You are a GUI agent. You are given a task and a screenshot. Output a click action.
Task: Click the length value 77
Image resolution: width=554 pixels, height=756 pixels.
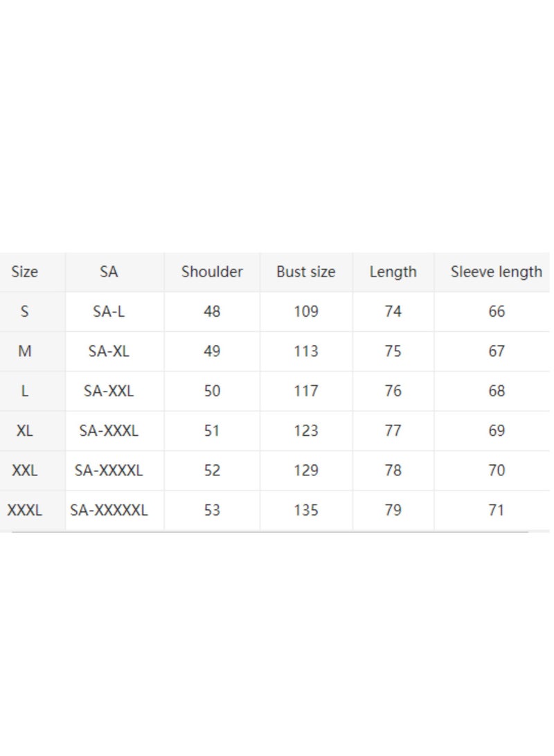pyautogui.click(x=393, y=430)
